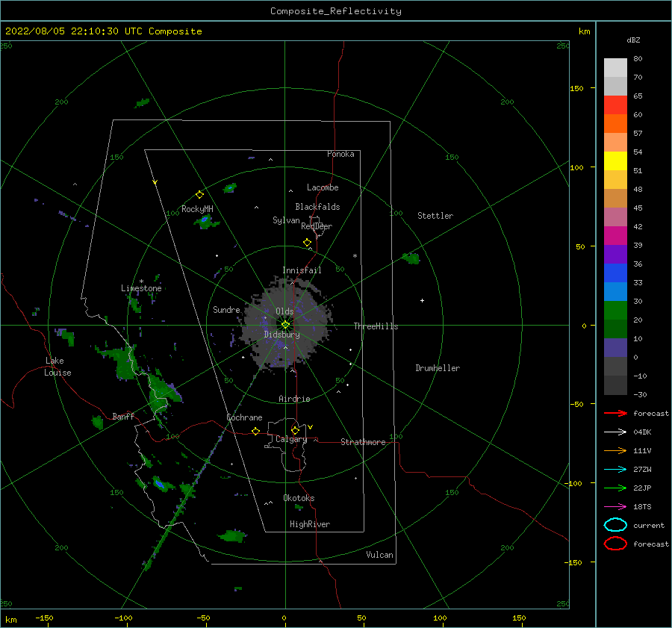This screenshot has width=672, height=628.
Task: Click the yellow diamond marker under Cochrane
Action: [255, 432]
